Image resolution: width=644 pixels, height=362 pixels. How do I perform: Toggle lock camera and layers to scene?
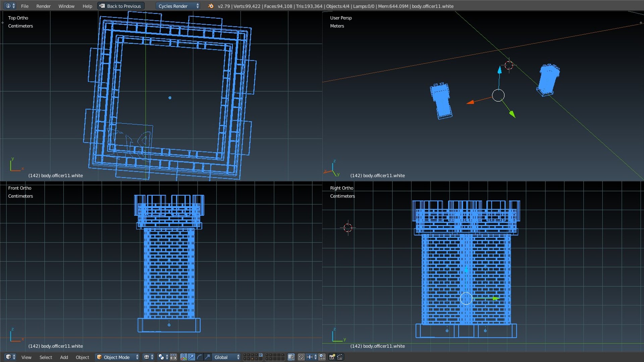click(291, 357)
